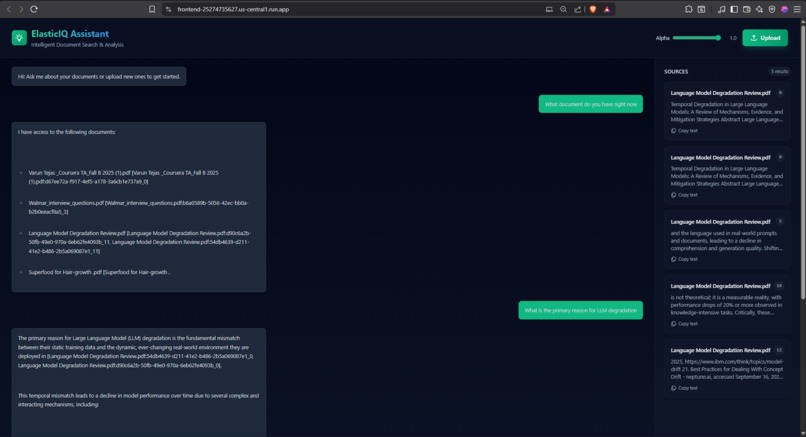Click the screen cast icon in address bar
The image size is (806, 437).
coord(549,9)
